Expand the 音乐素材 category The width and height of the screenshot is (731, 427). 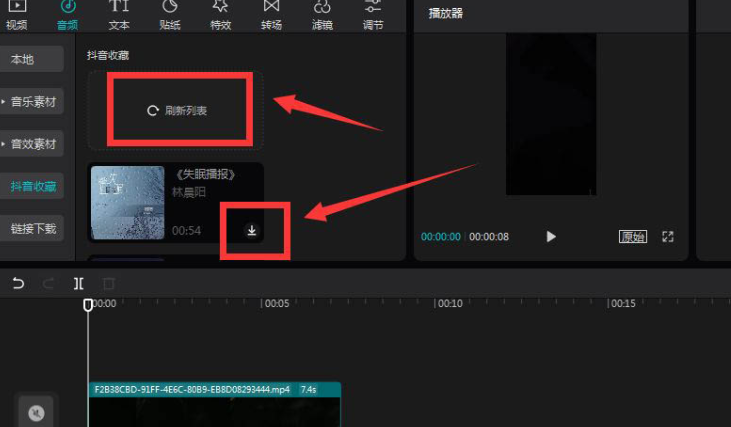point(33,101)
